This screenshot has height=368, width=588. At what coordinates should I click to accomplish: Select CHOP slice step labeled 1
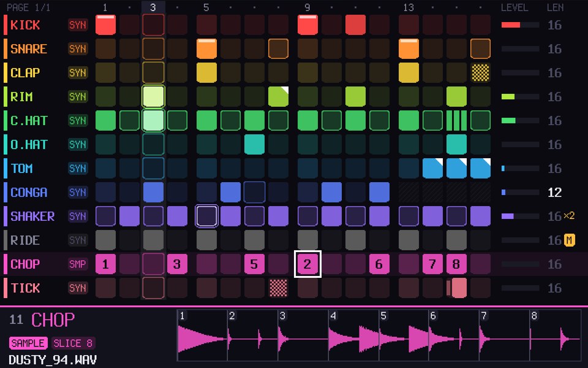coord(105,264)
